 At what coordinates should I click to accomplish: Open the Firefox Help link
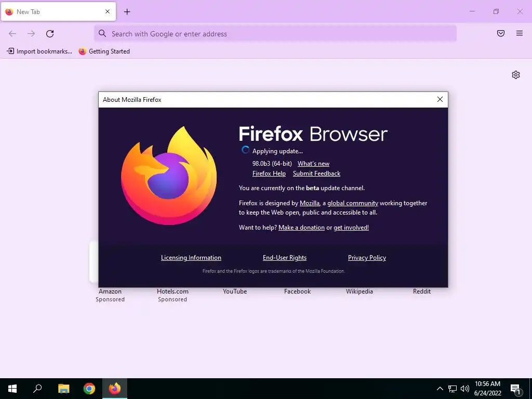(269, 174)
